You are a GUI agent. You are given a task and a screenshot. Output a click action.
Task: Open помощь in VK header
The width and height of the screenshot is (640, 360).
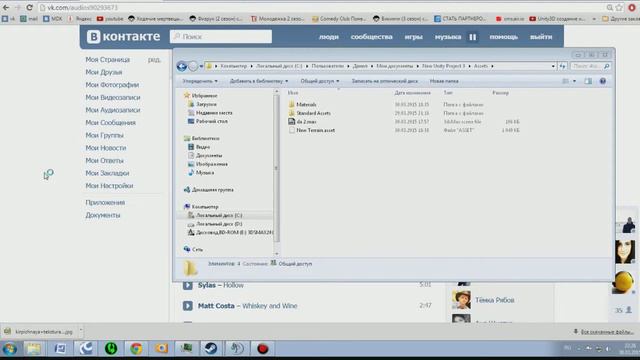coord(503,37)
